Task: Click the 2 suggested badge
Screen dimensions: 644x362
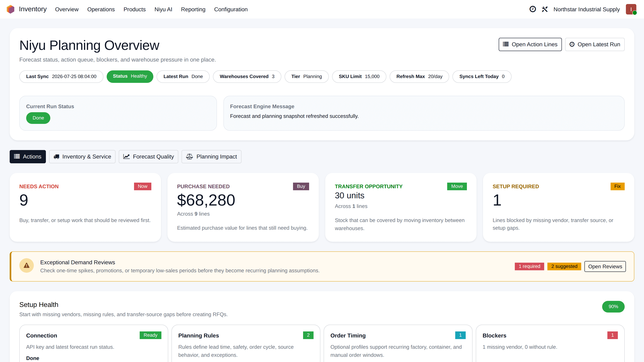Action: coord(564,266)
